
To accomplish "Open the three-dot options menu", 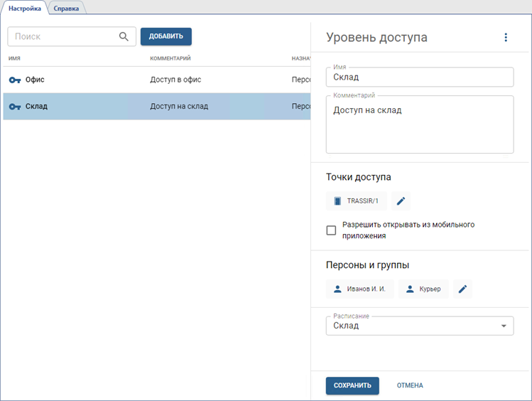I will [506, 38].
